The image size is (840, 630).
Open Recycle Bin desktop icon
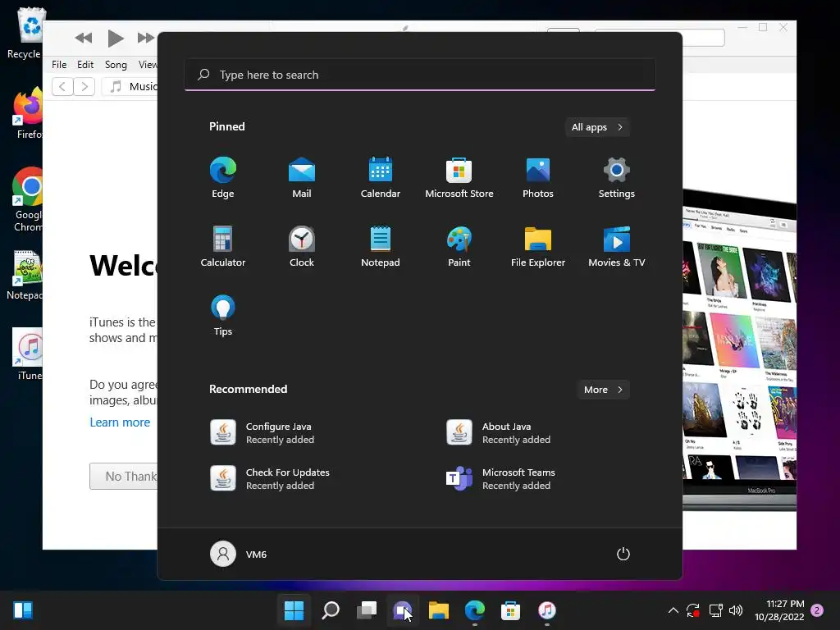click(25, 33)
